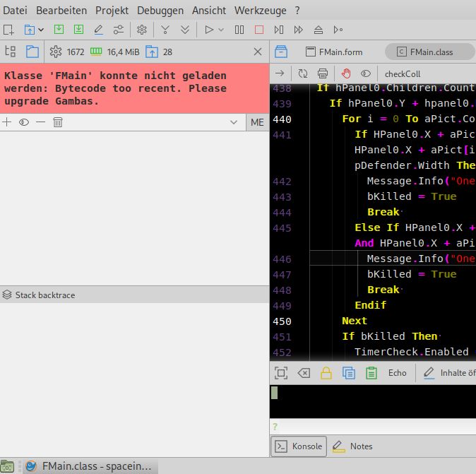Open the Notes tab
The image size is (476, 474).
(x=353, y=446)
